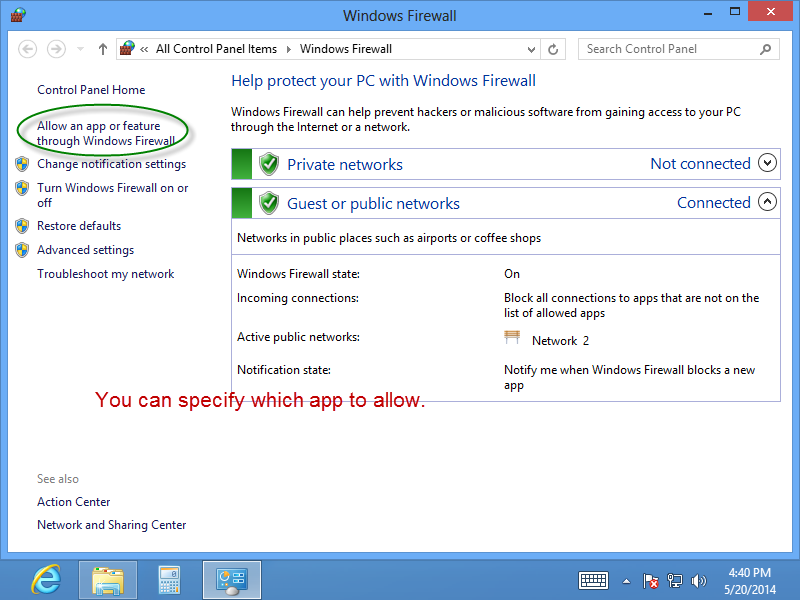The image size is (800, 600).
Task: Click the Connected status text
Action: pyautogui.click(x=714, y=203)
